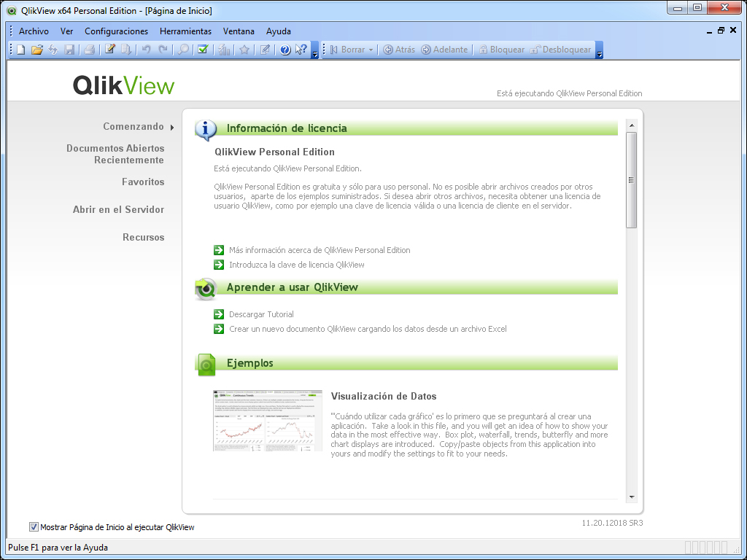Image resolution: width=747 pixels, height=560 pixels.
Task: Open Help topics via the question mark icon
Action: 285,50
